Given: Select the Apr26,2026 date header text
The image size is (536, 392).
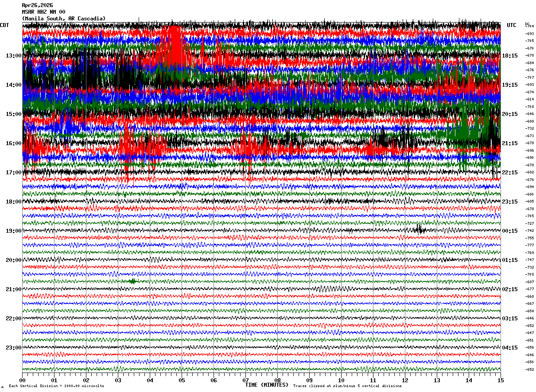Looking at the screenshot, I should [37, 5].
